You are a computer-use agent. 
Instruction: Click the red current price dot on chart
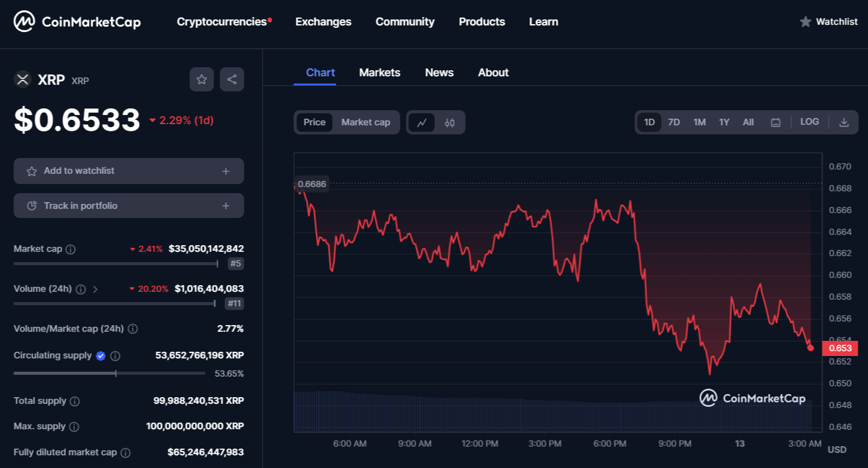(811, 348)
